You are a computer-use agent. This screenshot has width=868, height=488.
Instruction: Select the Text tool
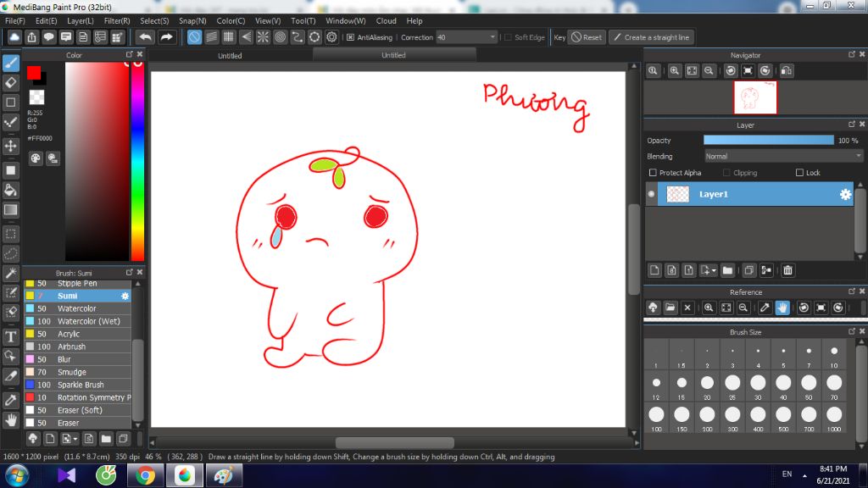point(10,336)
